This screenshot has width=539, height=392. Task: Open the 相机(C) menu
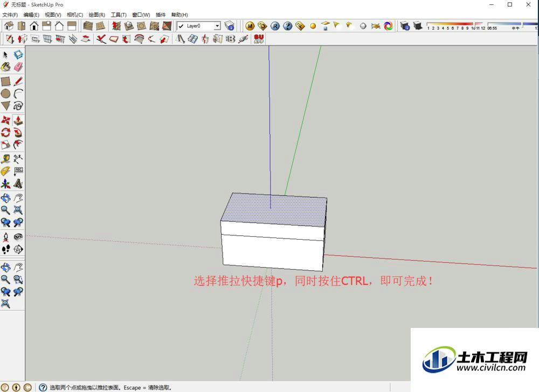coord(74,15)
